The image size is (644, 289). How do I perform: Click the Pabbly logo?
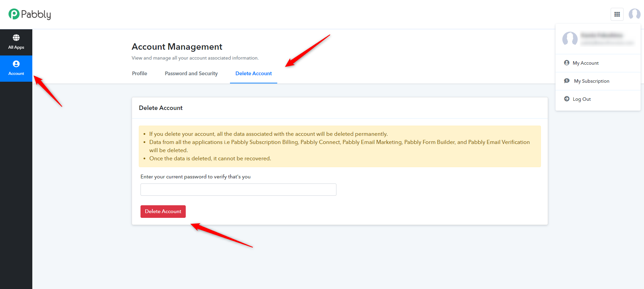[30, 14]
